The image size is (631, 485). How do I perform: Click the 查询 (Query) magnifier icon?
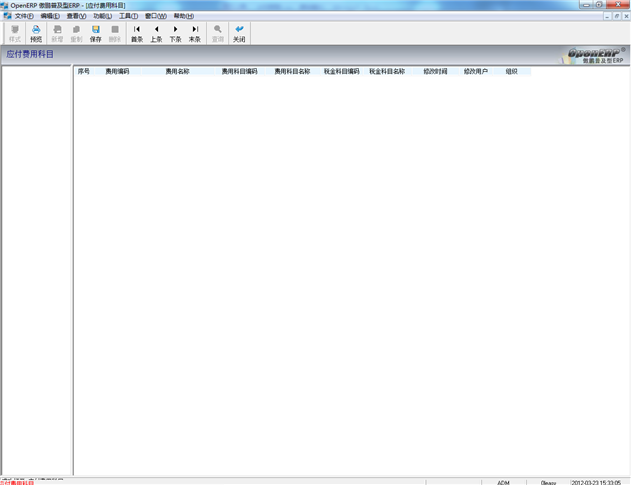[217, 33]
